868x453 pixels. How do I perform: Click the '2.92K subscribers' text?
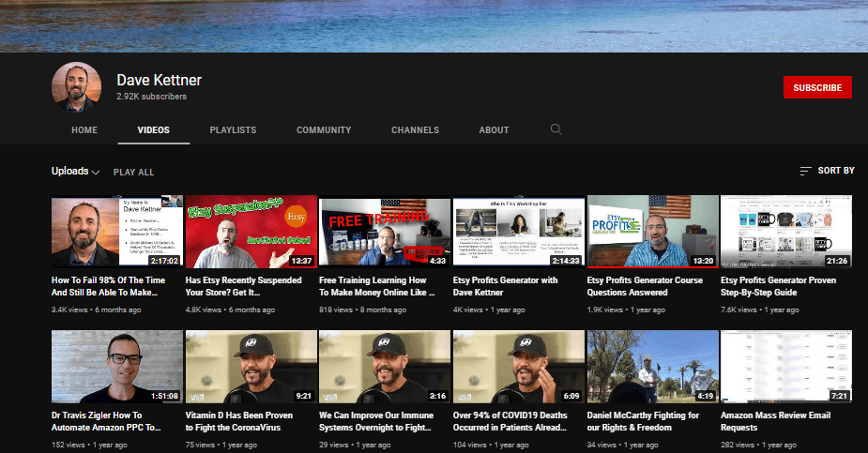[x=152, y=97]
